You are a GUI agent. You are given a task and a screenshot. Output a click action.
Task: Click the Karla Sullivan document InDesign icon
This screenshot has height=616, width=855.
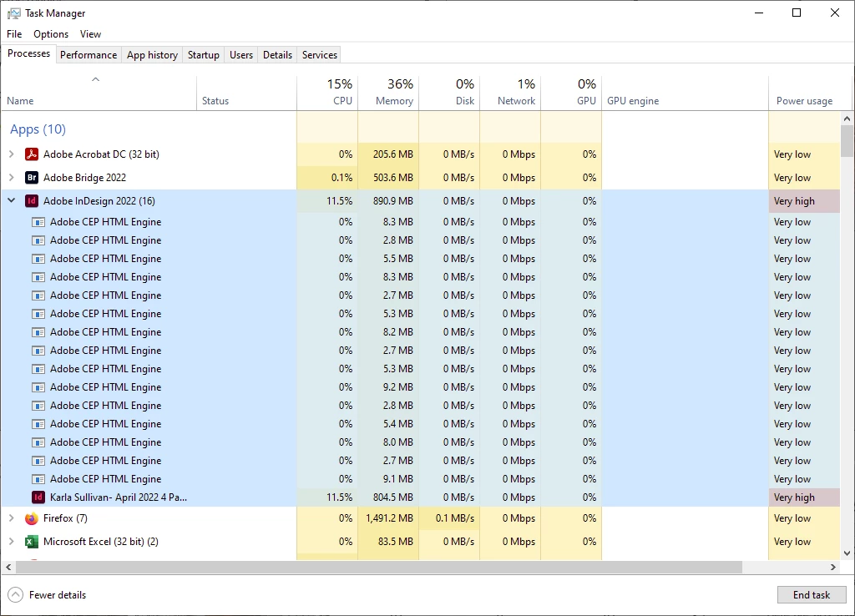click(x=38, y=497)
